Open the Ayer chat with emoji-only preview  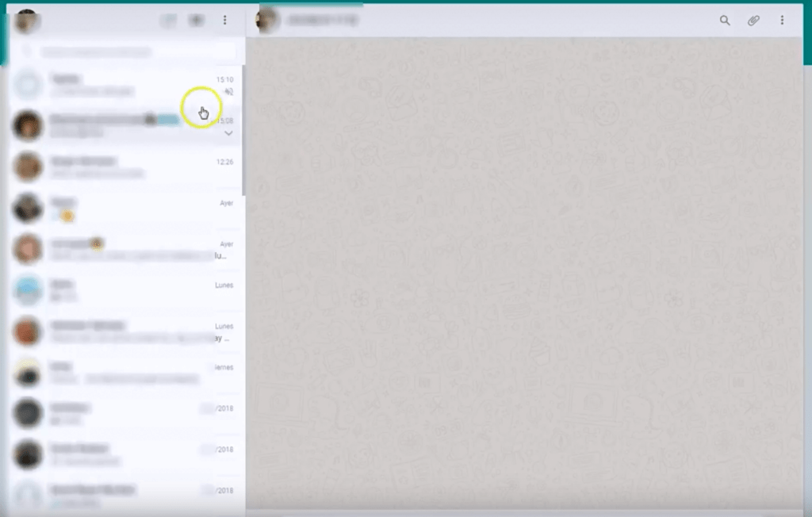[125, 209]
